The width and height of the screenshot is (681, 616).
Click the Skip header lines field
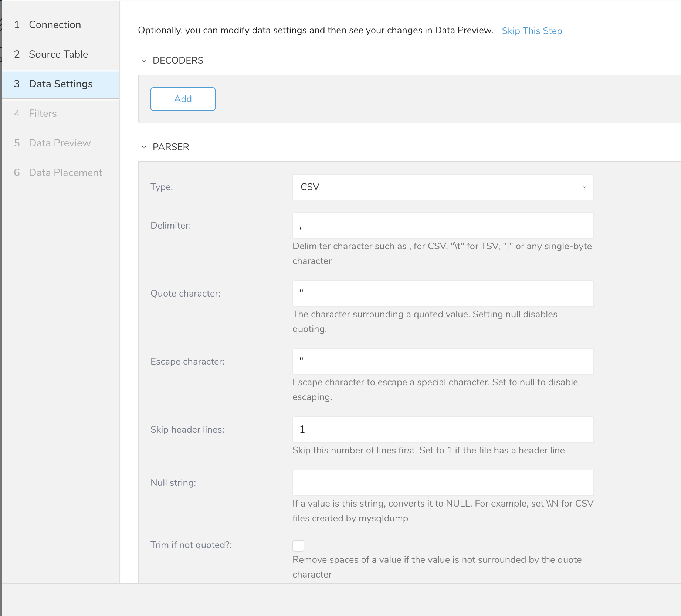(443, 430)
